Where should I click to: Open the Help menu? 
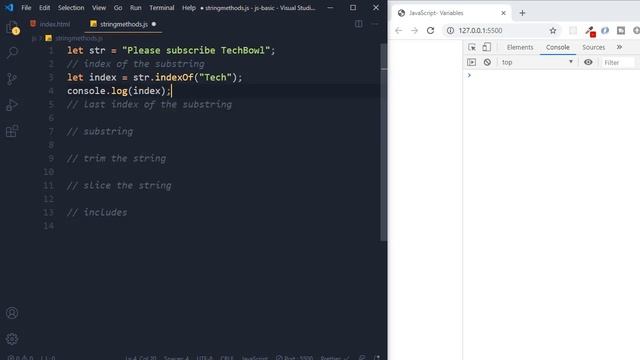[189, 8]
